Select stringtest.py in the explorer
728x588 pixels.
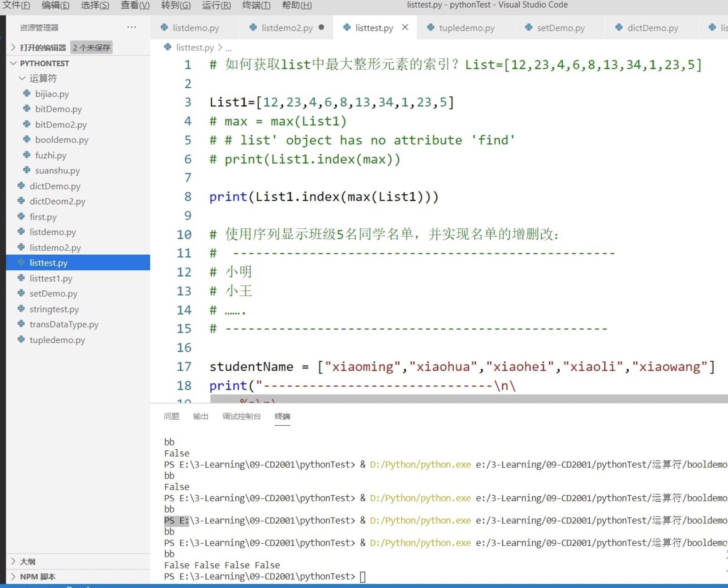(x=54, y=309)
